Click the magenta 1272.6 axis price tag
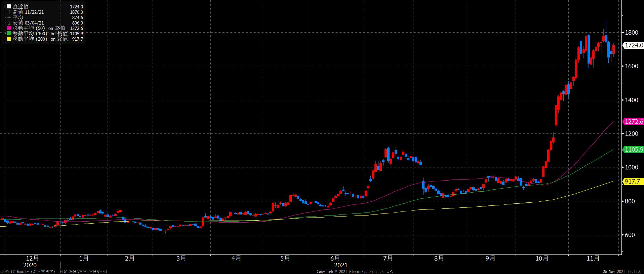The image size is (644, 274). (x=633, y=122)
